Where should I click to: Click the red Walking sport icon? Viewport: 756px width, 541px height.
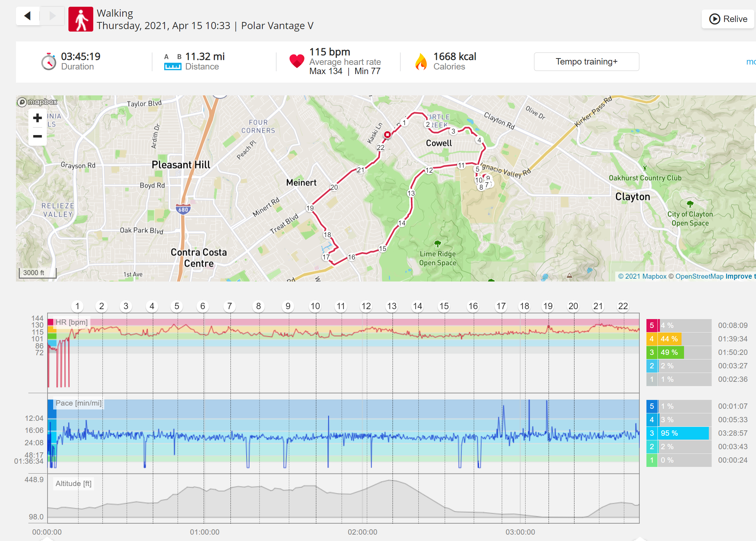[81, 19]
